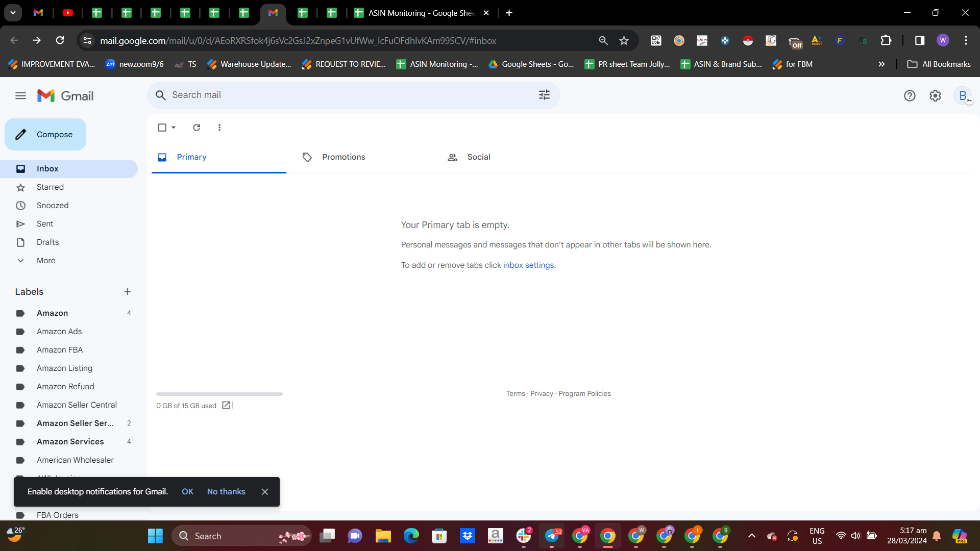This screenshot has width=980, height=551.
Task: View site information icon in address bar
Action: (88, 40)
